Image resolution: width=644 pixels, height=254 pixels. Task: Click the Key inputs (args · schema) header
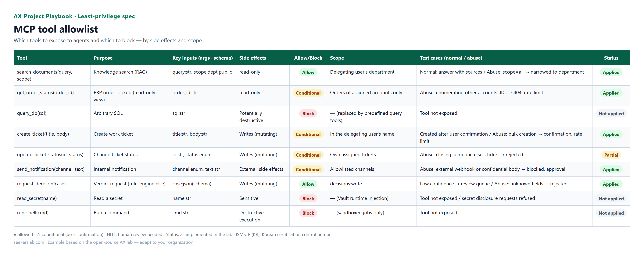[202, 58]
